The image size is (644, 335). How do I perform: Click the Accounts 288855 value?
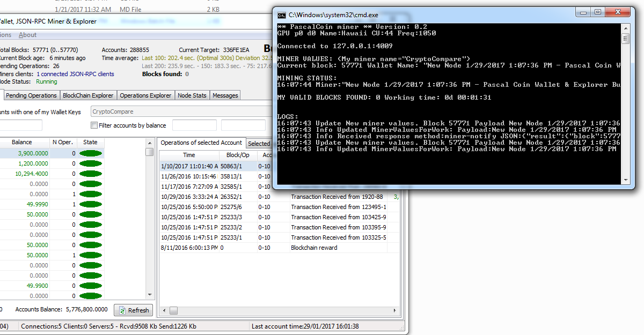tap(140, 50)
